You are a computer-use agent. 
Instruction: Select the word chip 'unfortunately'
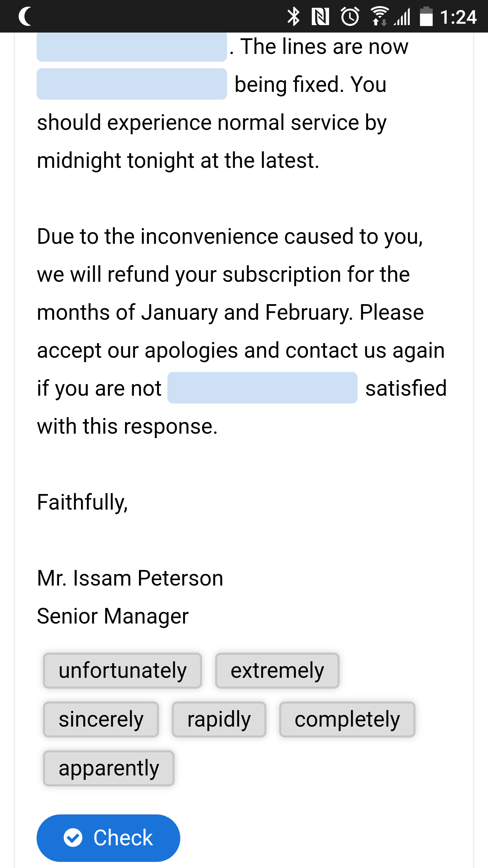(122, 671)
